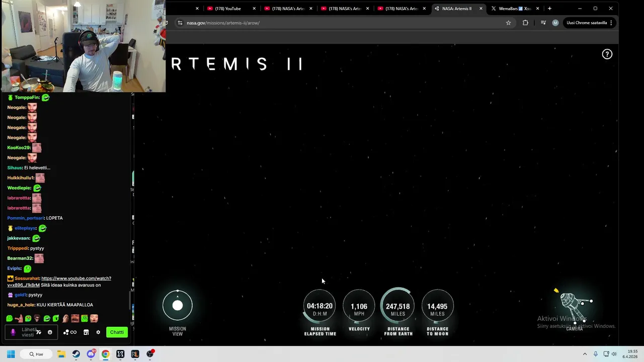Viewport: 644px width, 362px height.
Task: Open File Explorer from taskbar
Action: [61, 354]
